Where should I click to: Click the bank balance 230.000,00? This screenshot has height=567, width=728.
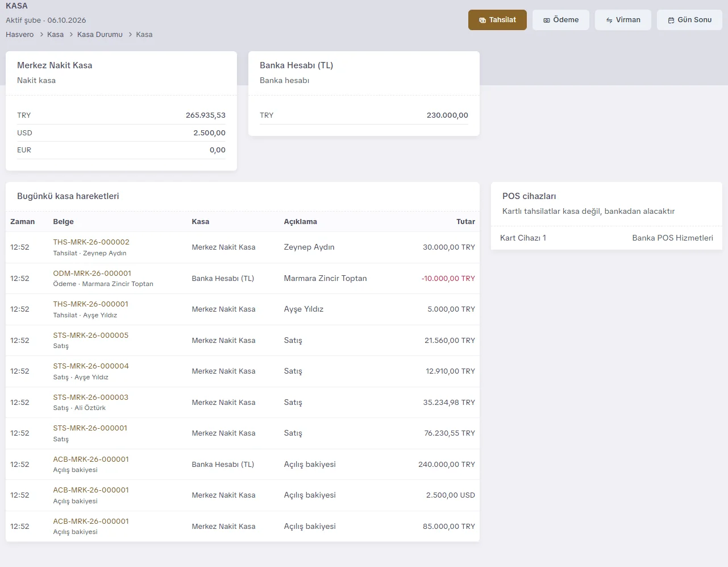click(x=447, y=115)
